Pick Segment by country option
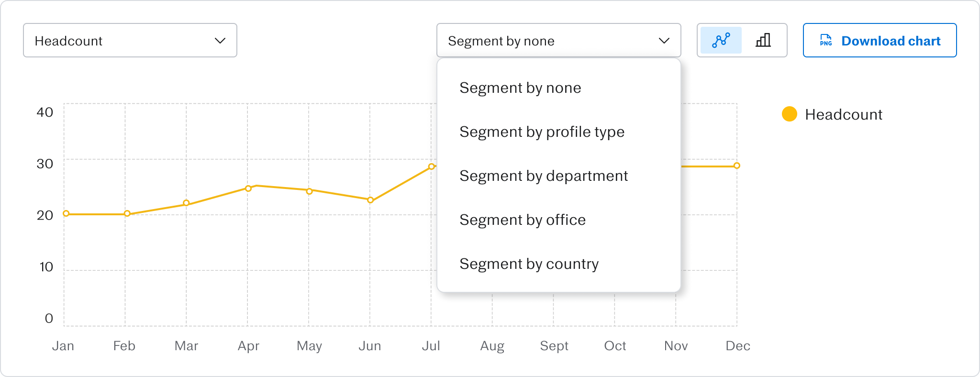Viewport: 980px width, 377px height. pos(529,264)
